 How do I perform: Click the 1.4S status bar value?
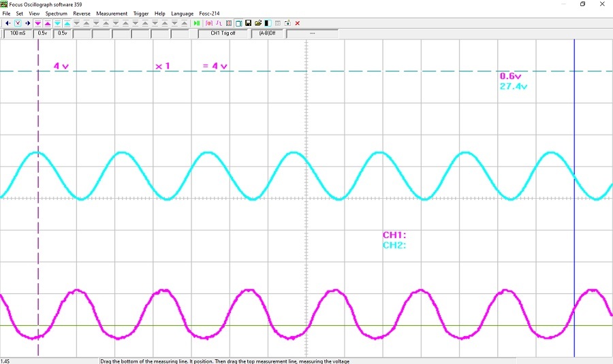(5, 361)
